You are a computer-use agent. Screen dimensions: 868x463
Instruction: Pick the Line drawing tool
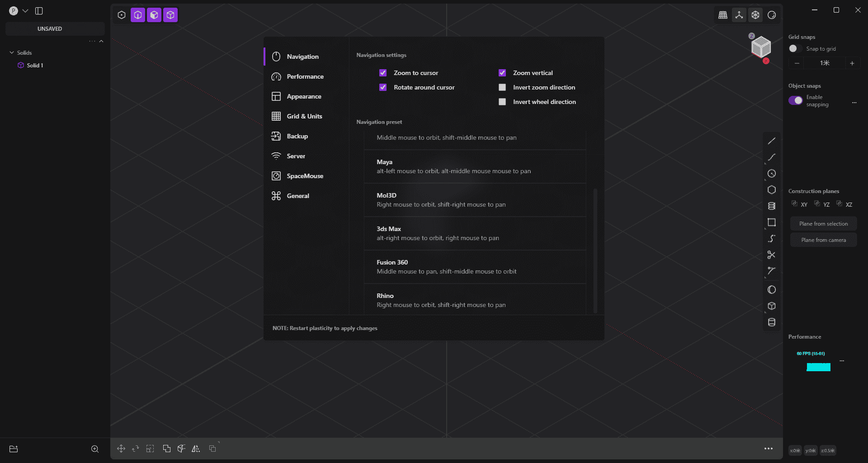[771, 141]
